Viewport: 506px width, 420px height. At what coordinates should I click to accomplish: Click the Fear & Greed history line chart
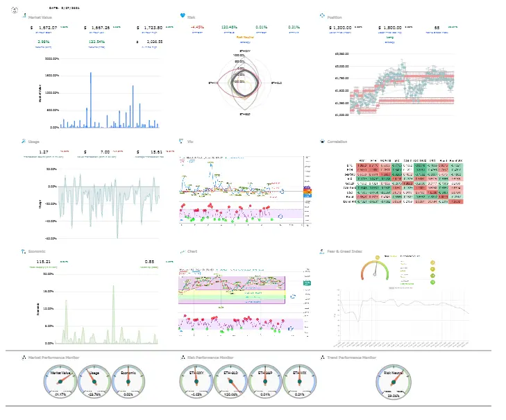[x=402, y=318]
